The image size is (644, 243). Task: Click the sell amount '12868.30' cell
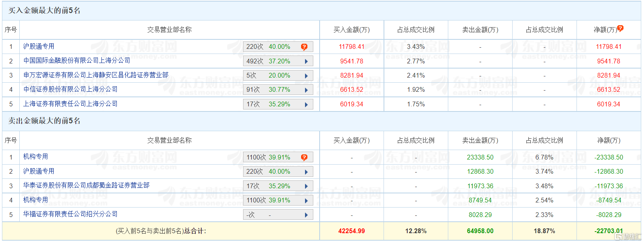(x=480, y=172)
